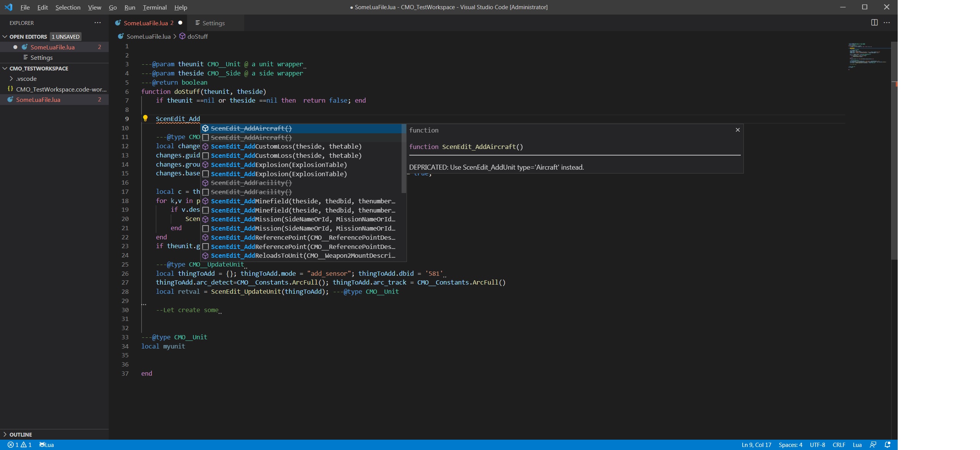Open the View menu

point(95,7)
